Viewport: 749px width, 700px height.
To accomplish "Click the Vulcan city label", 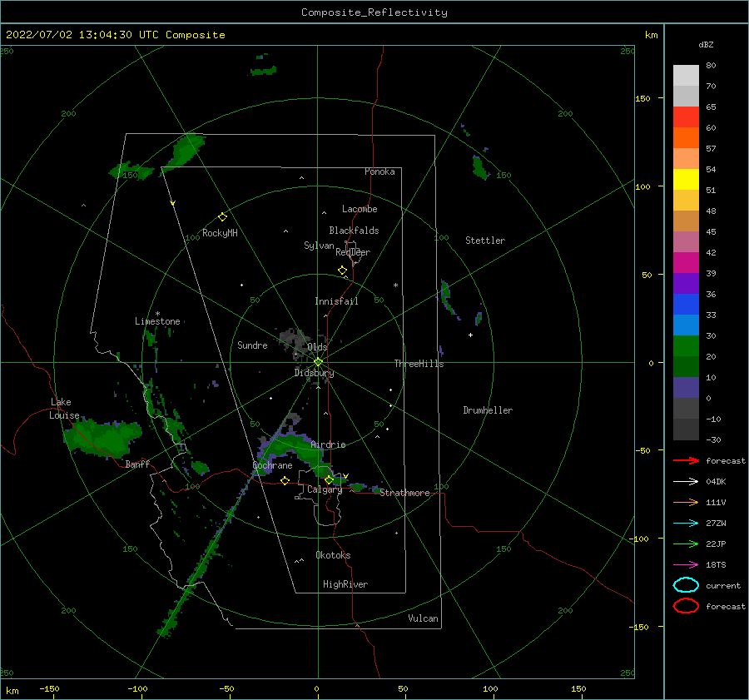I will pos(423,618).
